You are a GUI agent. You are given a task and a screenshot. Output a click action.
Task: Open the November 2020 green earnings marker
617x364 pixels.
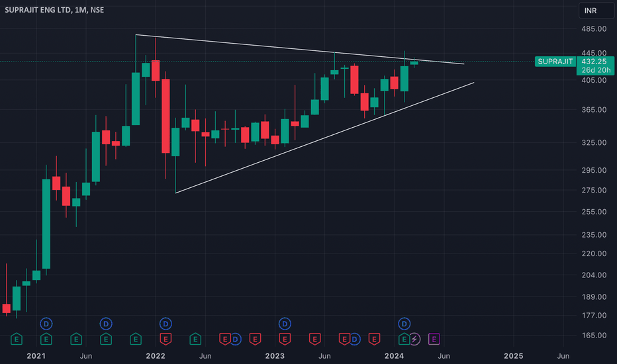click(16, 339)
